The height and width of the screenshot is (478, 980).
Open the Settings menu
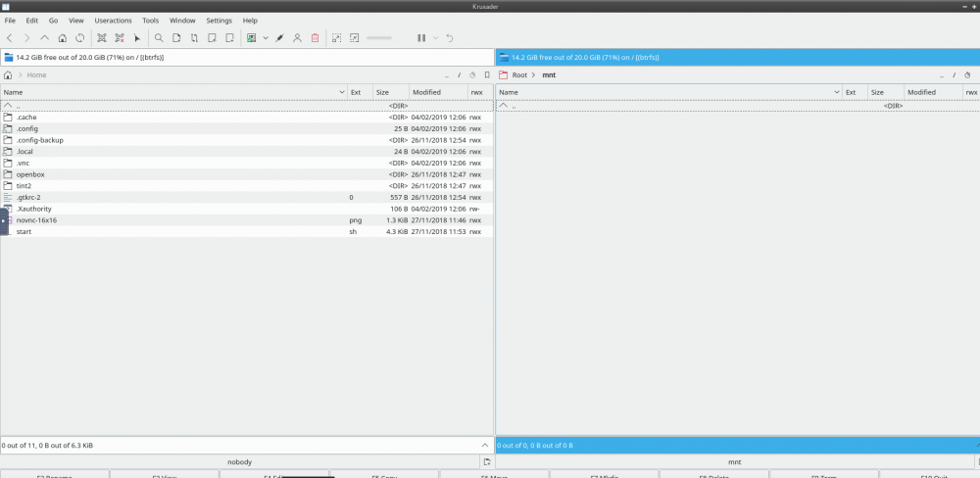[x=220, y=21]
